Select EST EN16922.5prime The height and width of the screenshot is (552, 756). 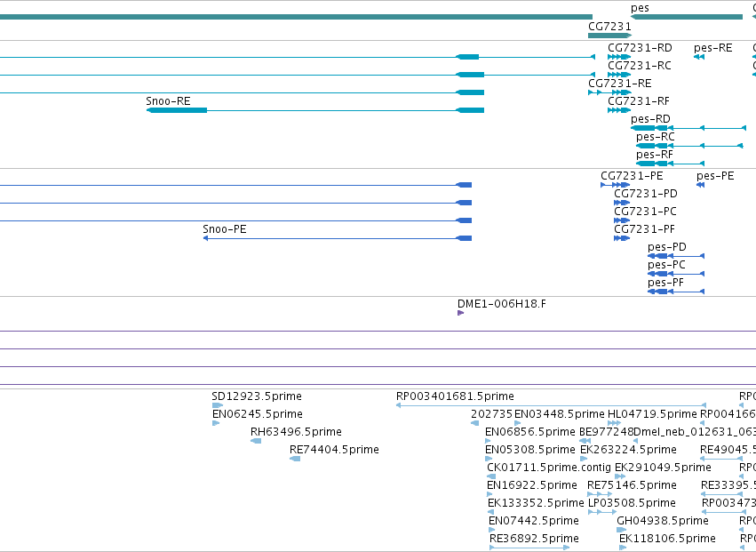tap(532, 485)
